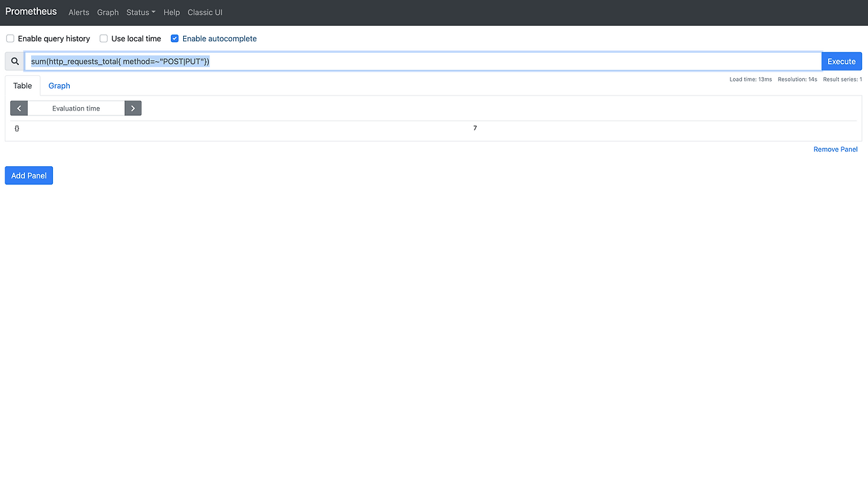Click the Execute button
Viewport: 868px width, 487px height.
pyautogui.click(x=842, y=61)
